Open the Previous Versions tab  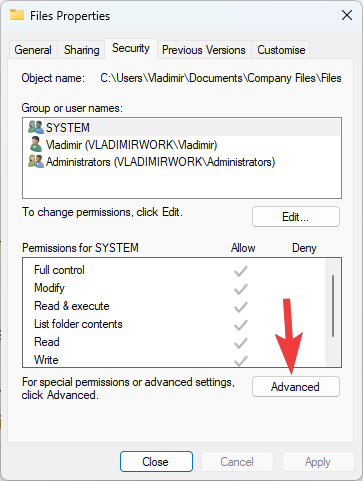point(204,50)
